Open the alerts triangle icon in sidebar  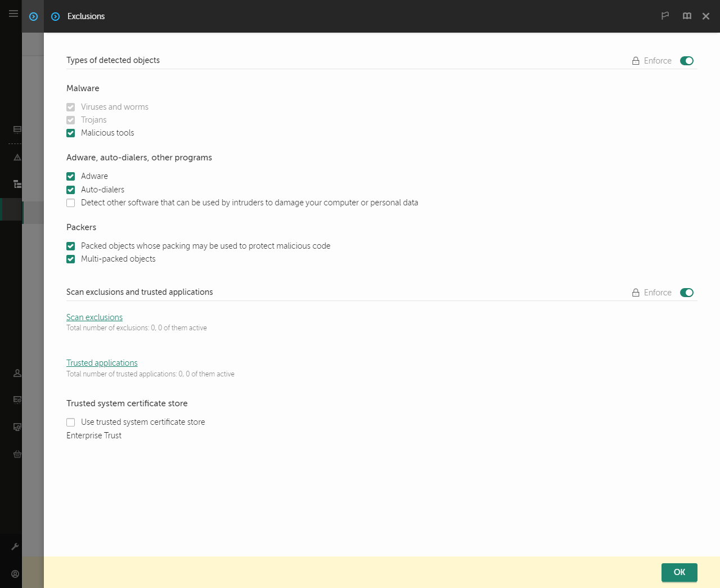[x=17, y=157]
